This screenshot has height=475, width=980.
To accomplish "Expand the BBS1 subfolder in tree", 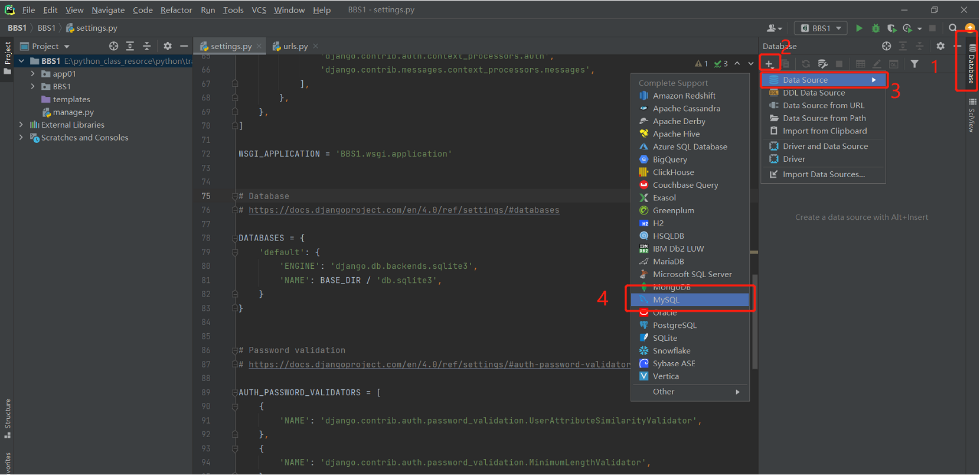I will [32, 86].
